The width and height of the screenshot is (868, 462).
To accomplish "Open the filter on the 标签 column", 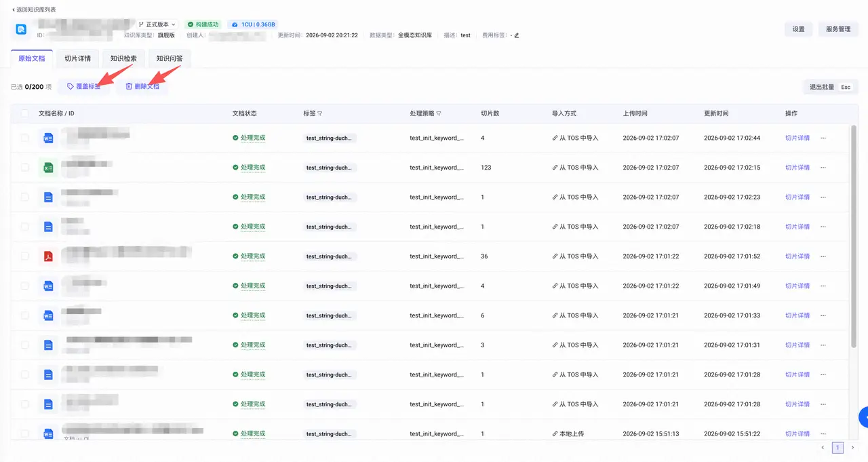I will click(x=320, y=113).
